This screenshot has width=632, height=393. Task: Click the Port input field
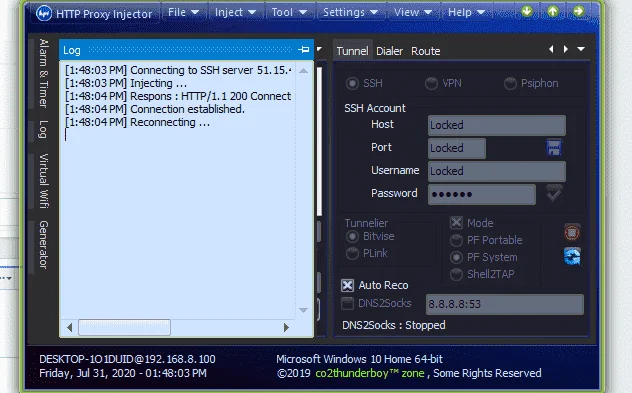(457, 148)
